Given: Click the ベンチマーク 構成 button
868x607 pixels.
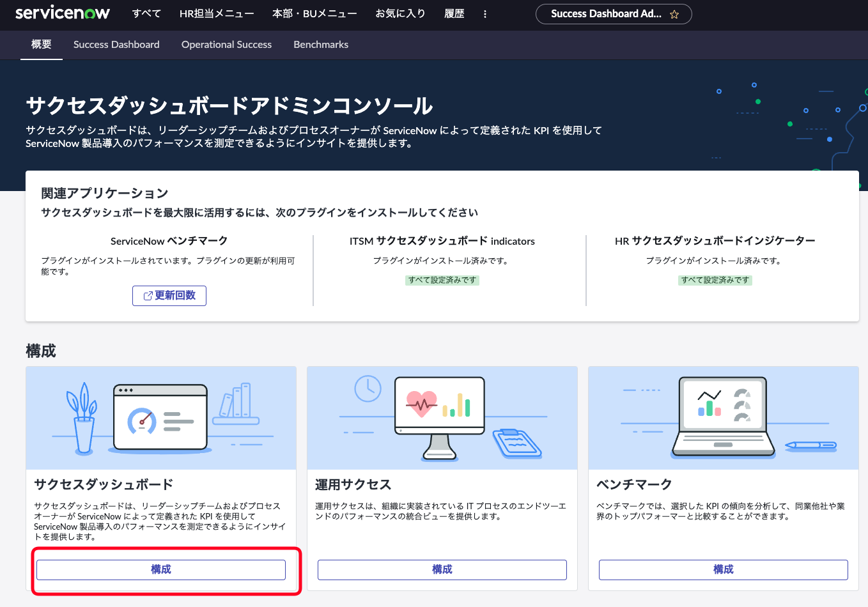Looking at the screenshot, I should (724, 569).
